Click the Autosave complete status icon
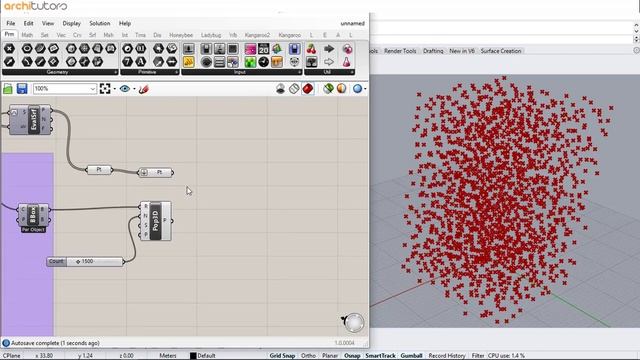Image resolution: width=640 pixels, height=360 pixels. coord(6,343)
